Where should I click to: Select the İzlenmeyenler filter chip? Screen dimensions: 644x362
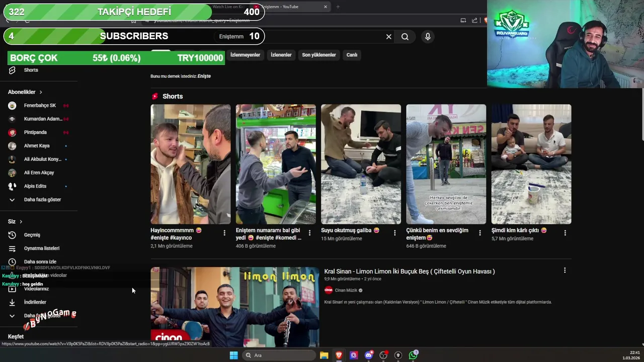[x=245, y=55]
